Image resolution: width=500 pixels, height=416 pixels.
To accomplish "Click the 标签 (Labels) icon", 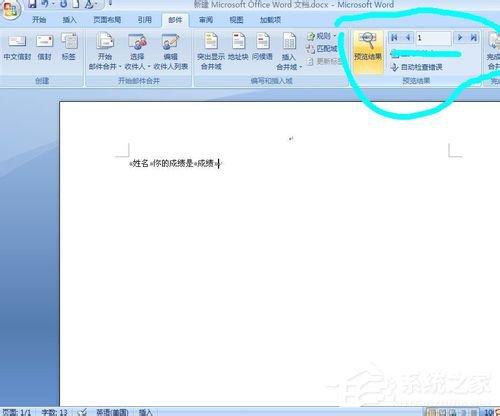I will (x=69, y=47).
